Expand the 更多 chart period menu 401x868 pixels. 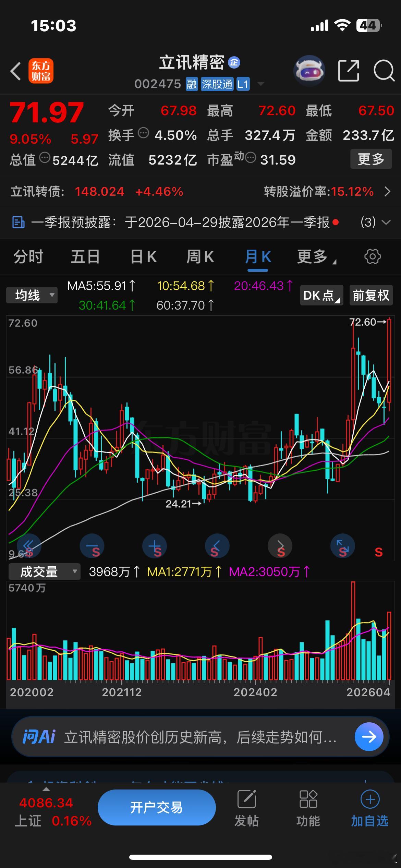click(316, 257)
